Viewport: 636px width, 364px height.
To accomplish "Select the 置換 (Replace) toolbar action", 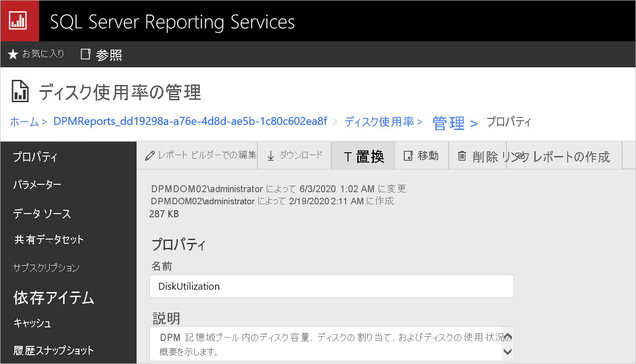I will 363,156.
